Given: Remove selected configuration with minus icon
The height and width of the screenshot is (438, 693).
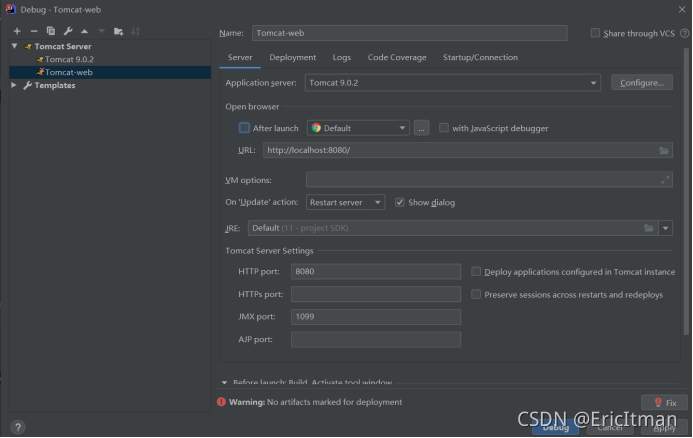Looking at the screenshot, I should (34, 31).
